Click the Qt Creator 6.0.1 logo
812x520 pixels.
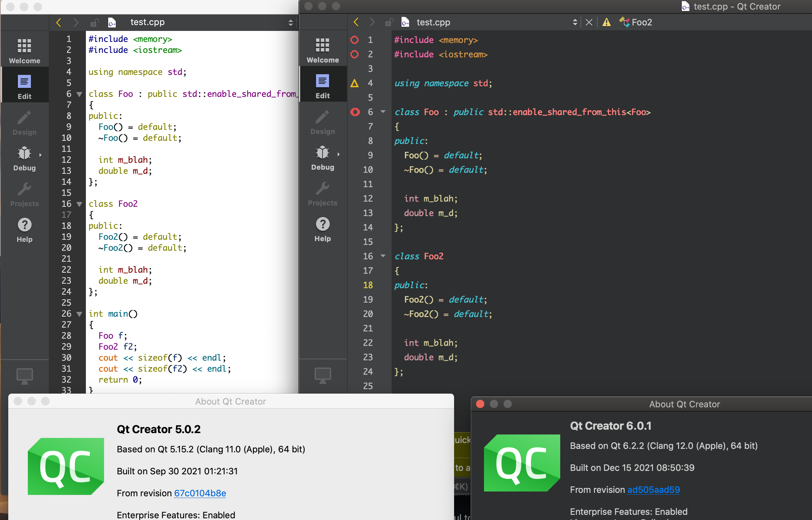pyautogui.click(x=522, y=463)
